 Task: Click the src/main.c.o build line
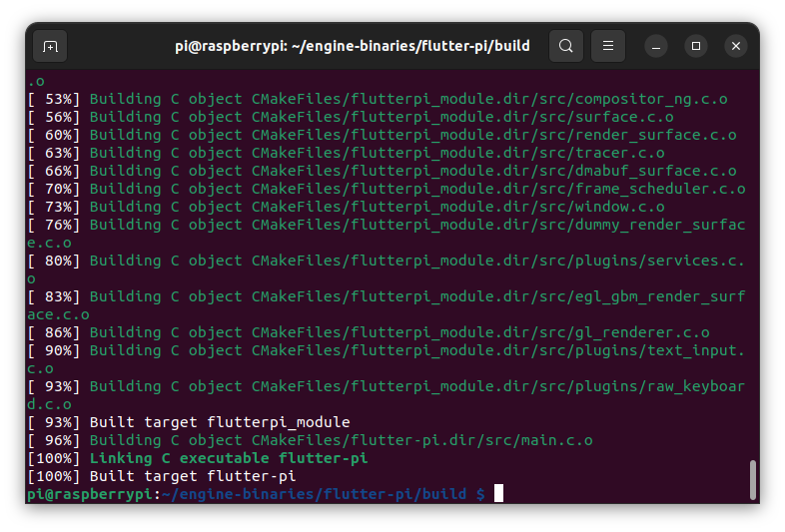pos(311,441)
